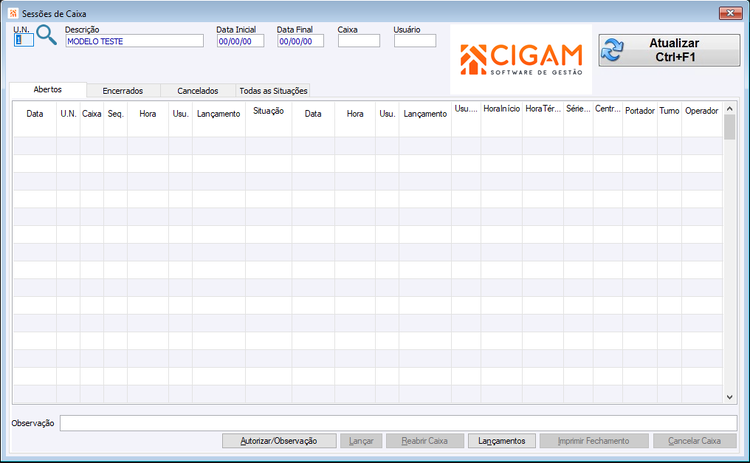Click the Centr... column header
750x463 pixels.
[x=608, y=109]
